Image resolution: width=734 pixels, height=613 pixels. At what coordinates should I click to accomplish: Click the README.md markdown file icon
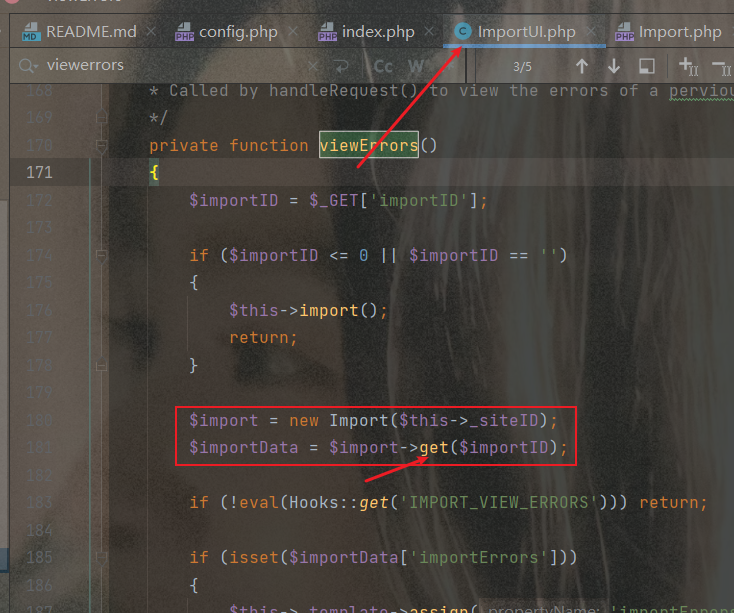(32, 32)
